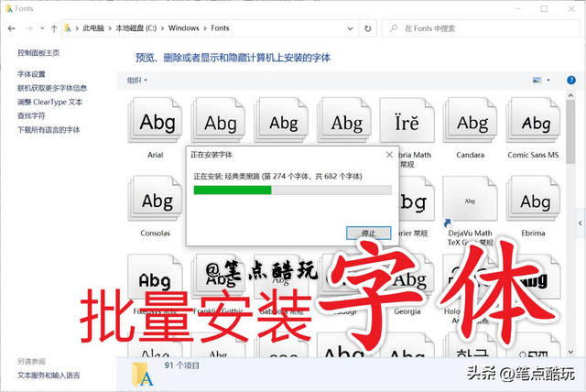Select the Comic Sans MS font icon
586x392 pixels.
[533, 120]
